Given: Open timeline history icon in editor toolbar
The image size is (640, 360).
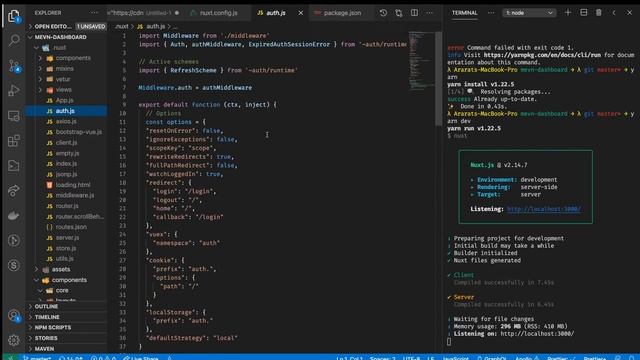Looking at the screenshot, I should coord(383,13).
